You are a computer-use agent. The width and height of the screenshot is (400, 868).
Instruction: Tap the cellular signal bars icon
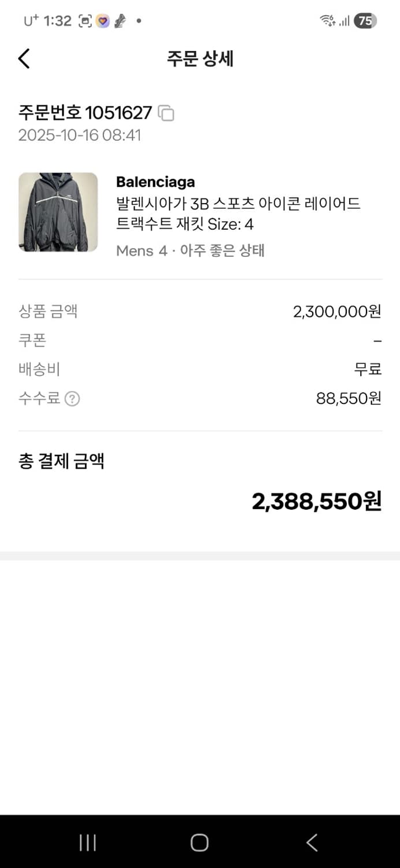[x=343, y=20]
